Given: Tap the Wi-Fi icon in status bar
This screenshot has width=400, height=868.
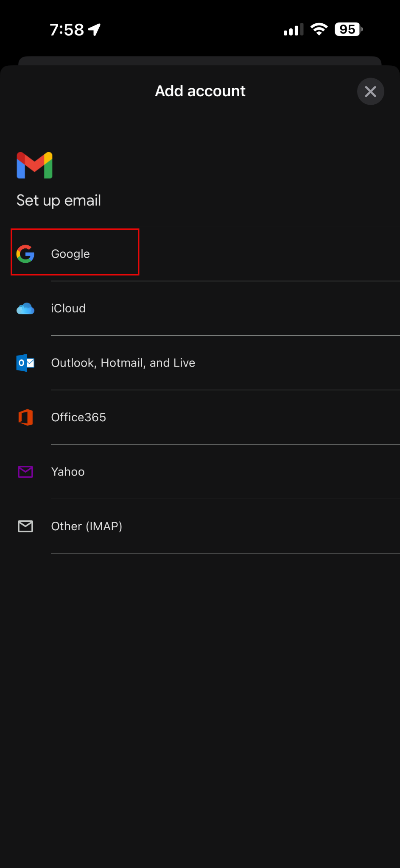Looking at the screenshot, I should click(x=319, y=29).
